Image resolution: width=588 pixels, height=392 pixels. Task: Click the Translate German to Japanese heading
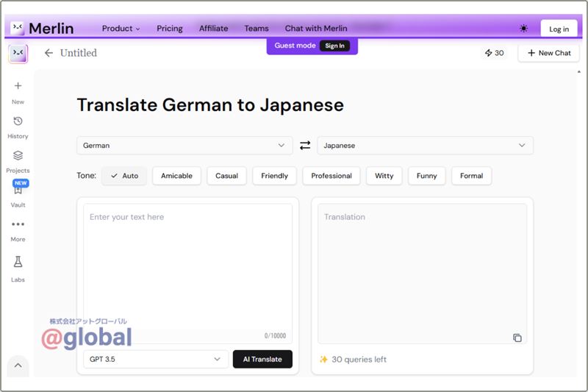point(210,104)
